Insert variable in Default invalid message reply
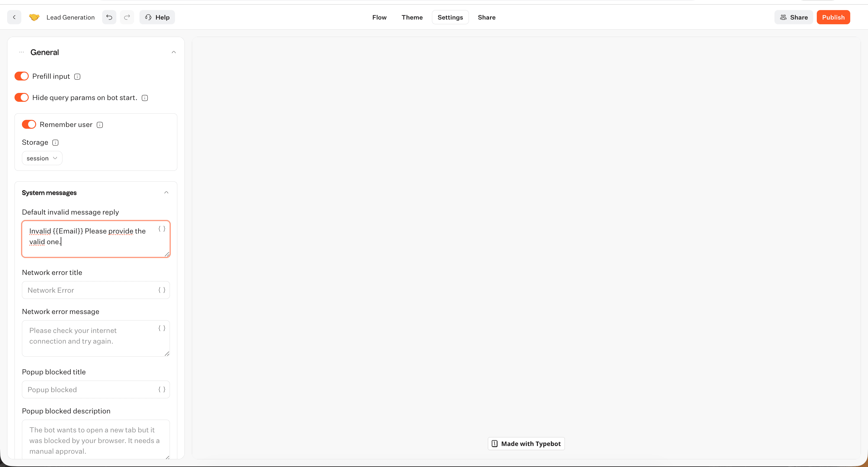Screen dimensions: 868x467 [162, 229]
